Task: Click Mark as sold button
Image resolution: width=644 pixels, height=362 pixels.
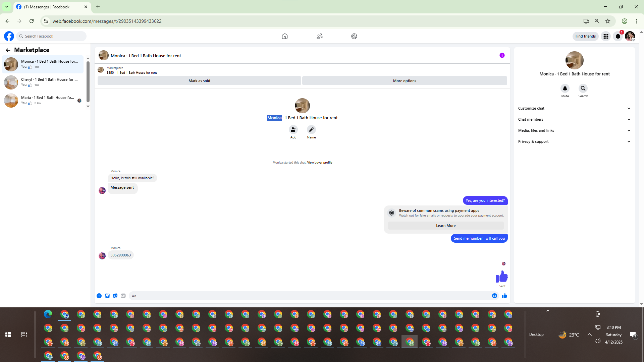Action: pos(199,81)
